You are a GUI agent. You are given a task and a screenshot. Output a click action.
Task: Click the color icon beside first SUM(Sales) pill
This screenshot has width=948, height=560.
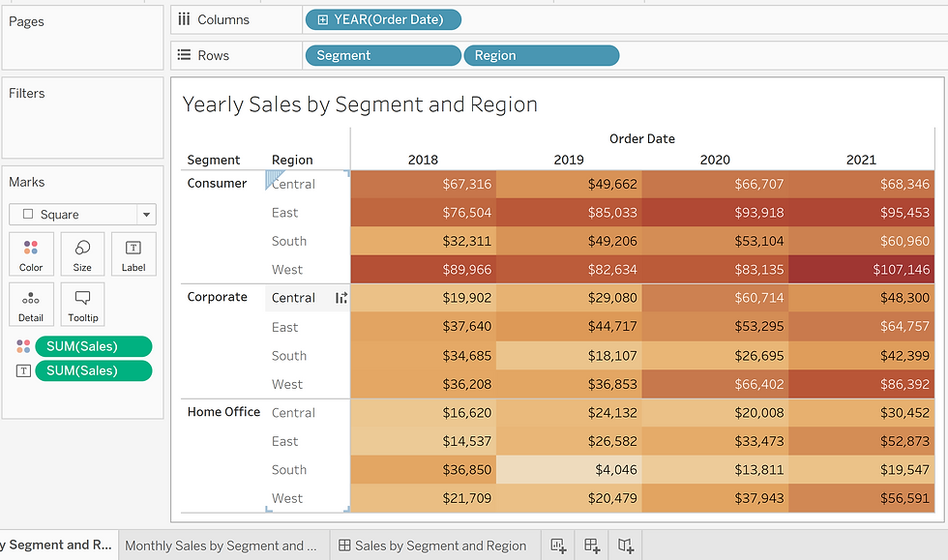coord(23,346)
